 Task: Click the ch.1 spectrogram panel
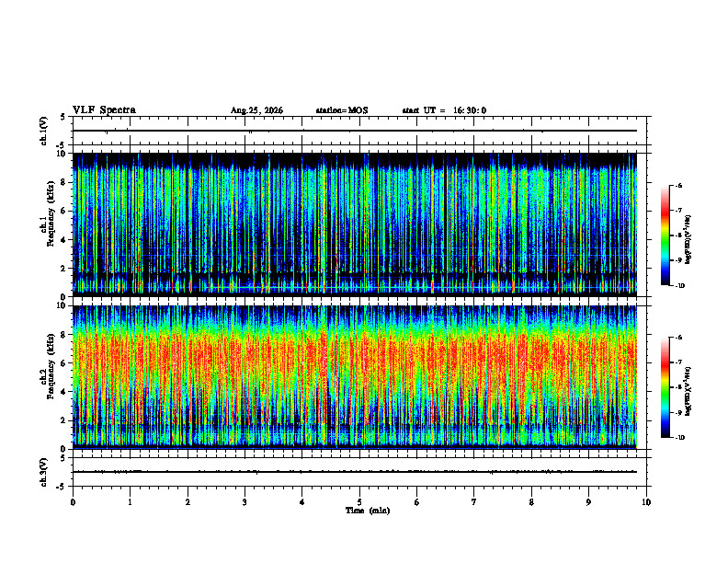355,224
